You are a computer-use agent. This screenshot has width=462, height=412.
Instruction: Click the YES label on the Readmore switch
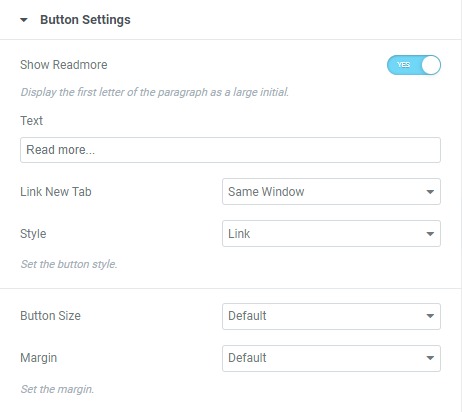coord(403,65)
